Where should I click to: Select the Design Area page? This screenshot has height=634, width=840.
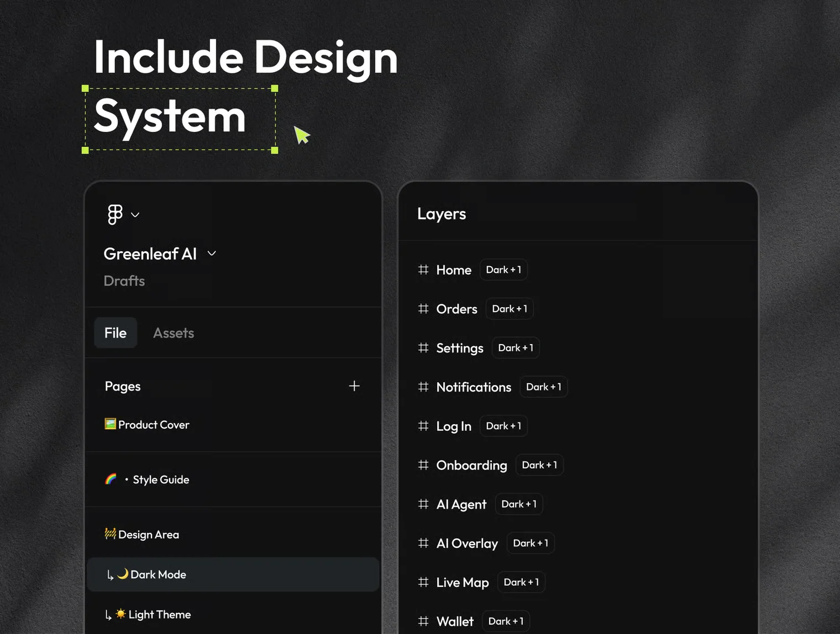142,534
